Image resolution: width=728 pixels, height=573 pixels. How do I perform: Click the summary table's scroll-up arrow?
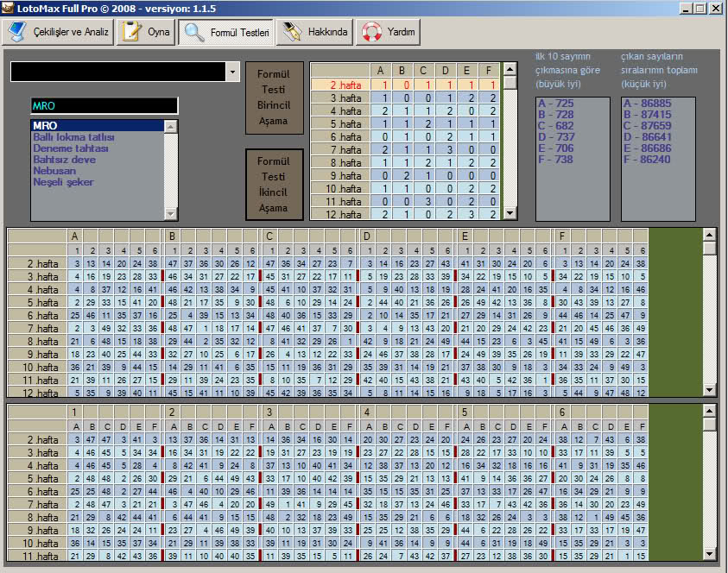[510, 70]
